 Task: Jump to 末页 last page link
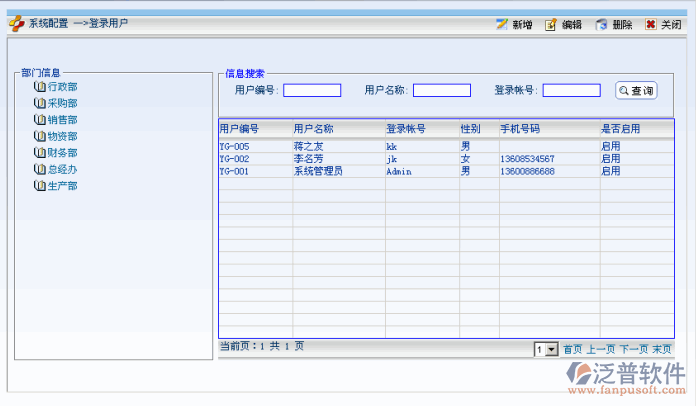[x=662, y=350]
